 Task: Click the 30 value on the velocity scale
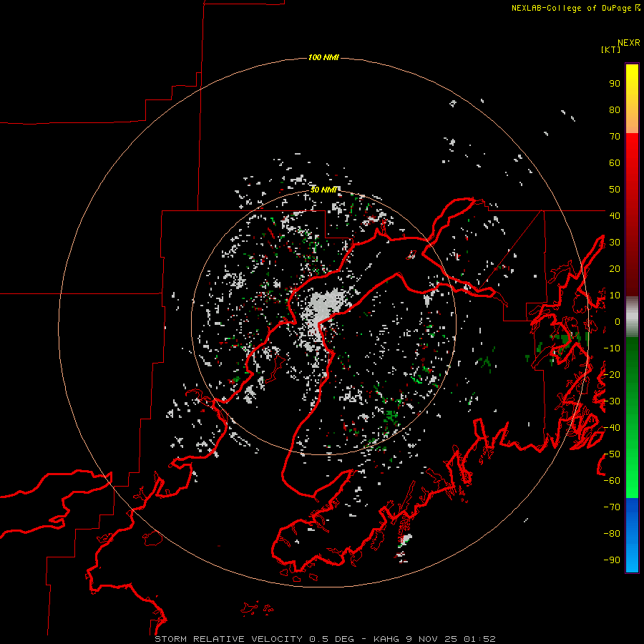[x=615, y=243]
